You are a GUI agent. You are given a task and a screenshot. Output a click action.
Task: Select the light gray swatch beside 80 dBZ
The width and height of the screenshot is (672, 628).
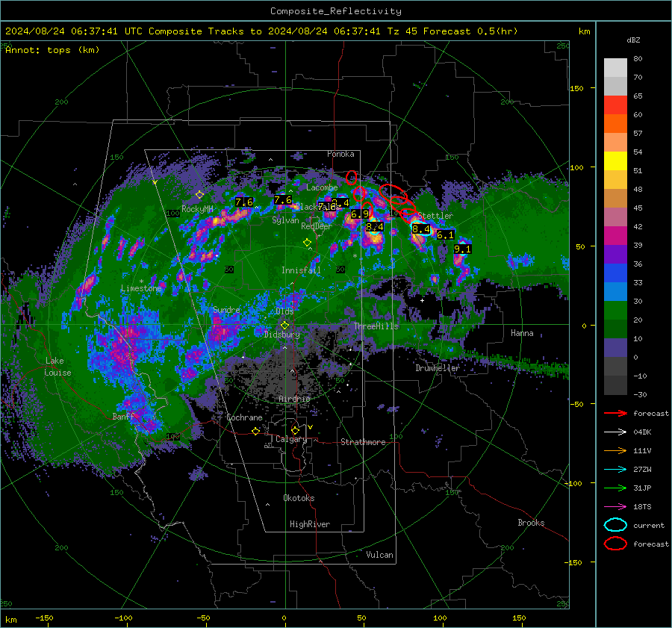(x=615, y=68)
